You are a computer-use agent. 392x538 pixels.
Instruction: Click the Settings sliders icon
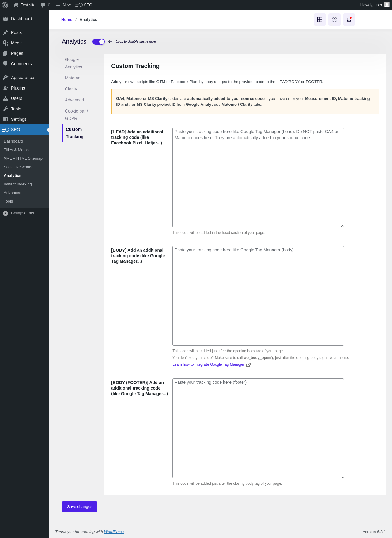[6, 119]
